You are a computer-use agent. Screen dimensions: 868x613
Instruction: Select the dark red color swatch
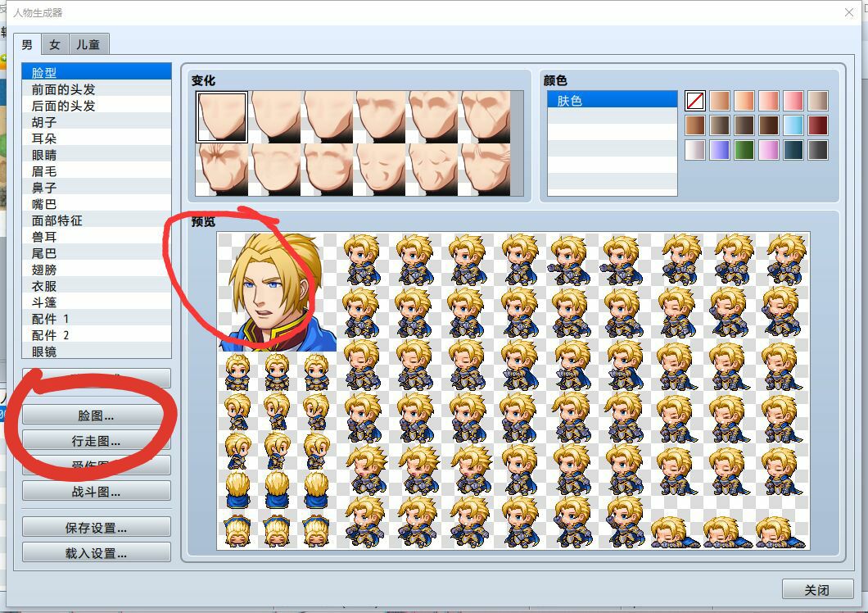[x=817, y=125]
